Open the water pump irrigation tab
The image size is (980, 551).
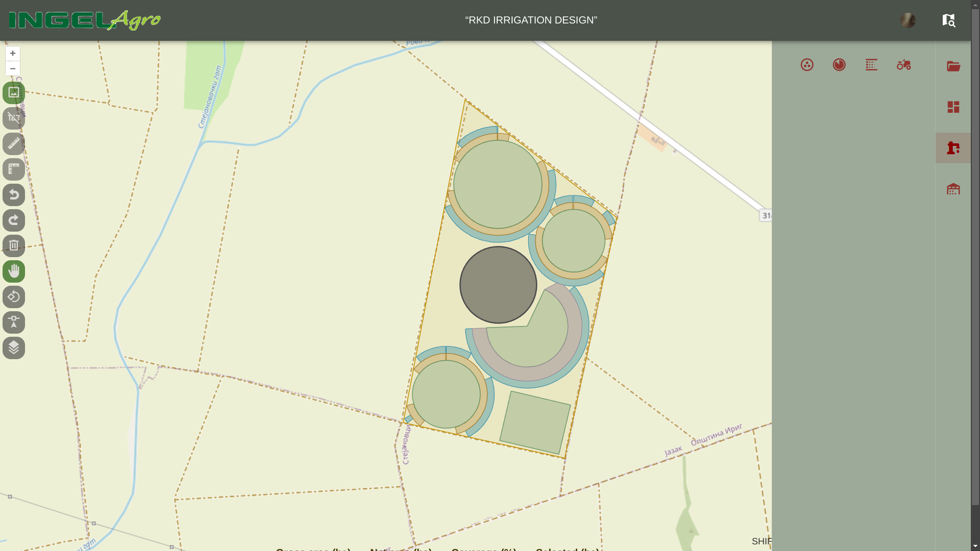click(953, 148)
